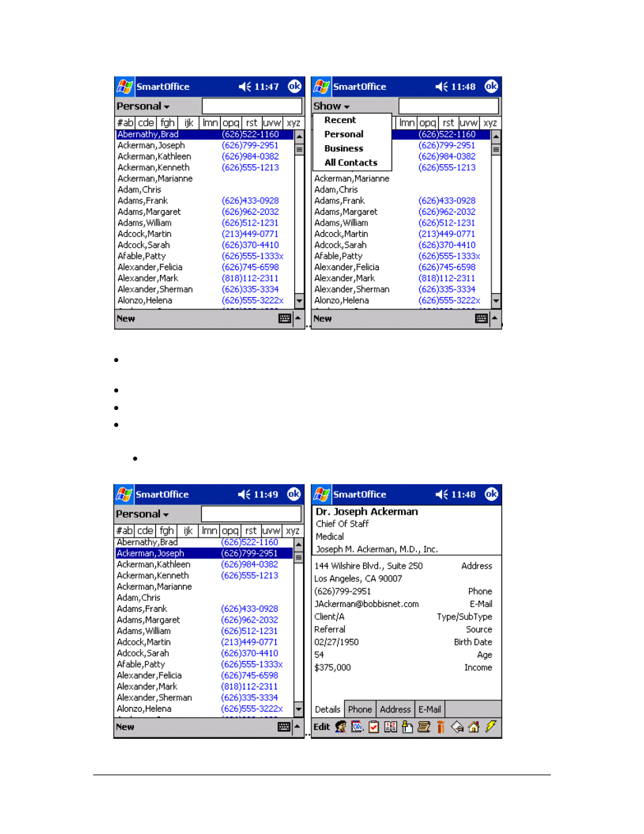
Task: Select Ackerman,Joseph on the 11:49 screen
Action: [151, 553]
